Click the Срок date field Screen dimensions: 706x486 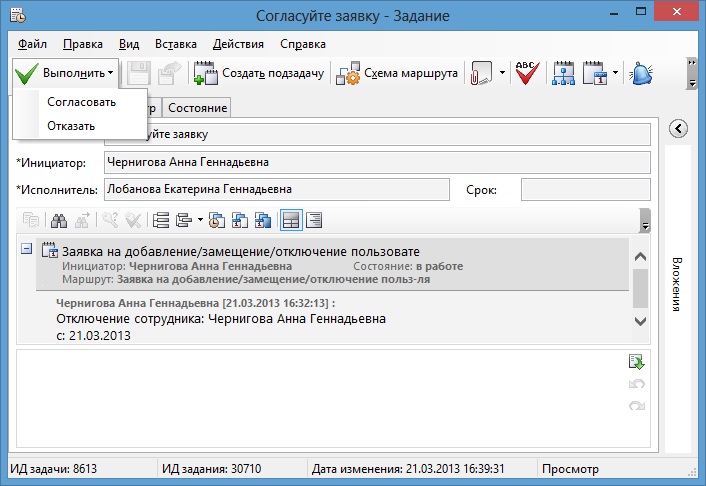point(585,189)
